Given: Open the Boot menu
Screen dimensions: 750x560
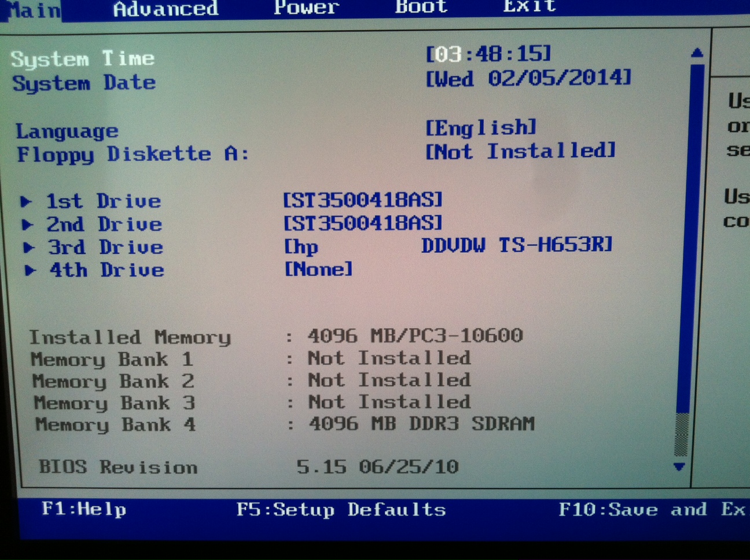Looking at the screenshot, I should (421, 7).
